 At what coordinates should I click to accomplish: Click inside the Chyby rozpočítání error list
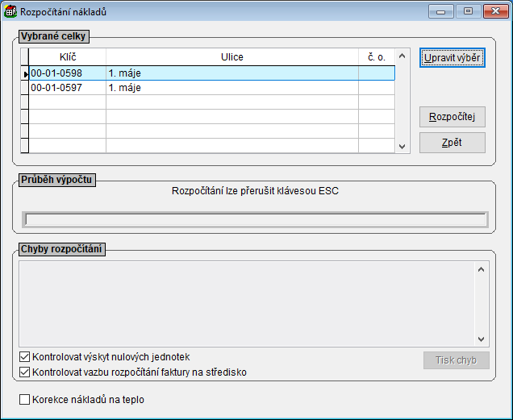(248, 302)
